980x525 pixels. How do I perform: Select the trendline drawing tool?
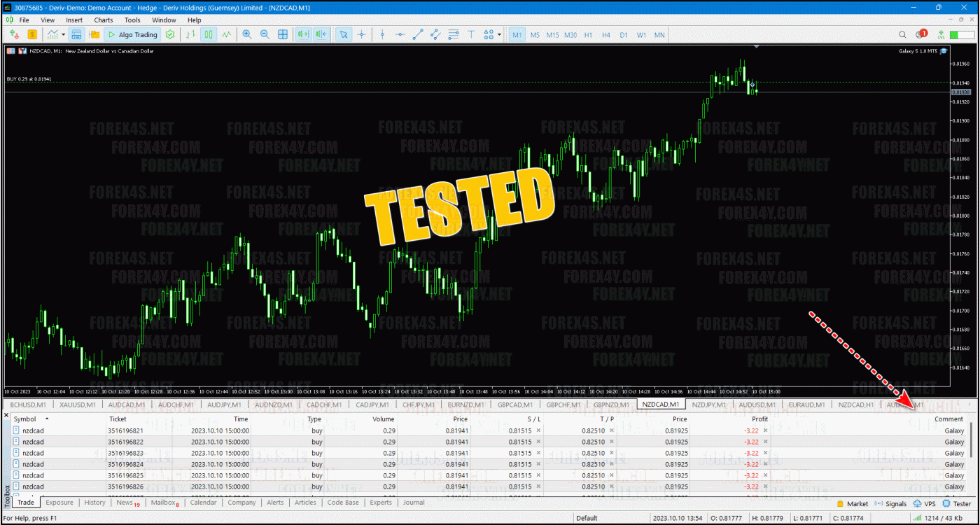pos(418,34)
